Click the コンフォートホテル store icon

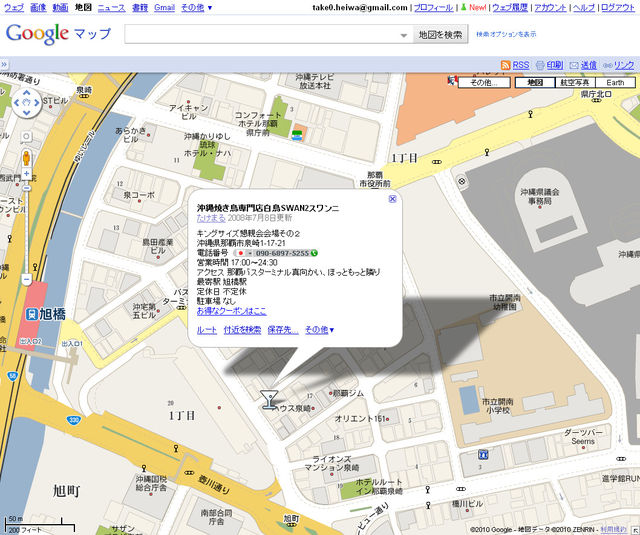click(x=297, y=135)
